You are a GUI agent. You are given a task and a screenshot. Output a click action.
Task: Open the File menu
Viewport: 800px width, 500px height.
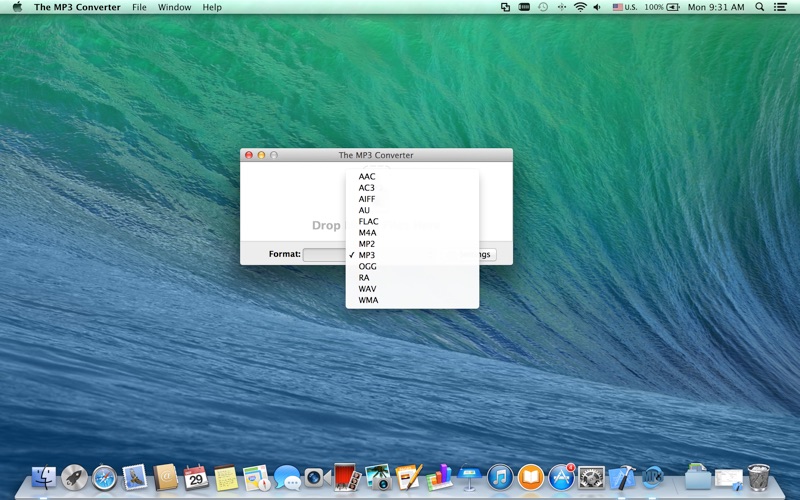pos(139,7)
